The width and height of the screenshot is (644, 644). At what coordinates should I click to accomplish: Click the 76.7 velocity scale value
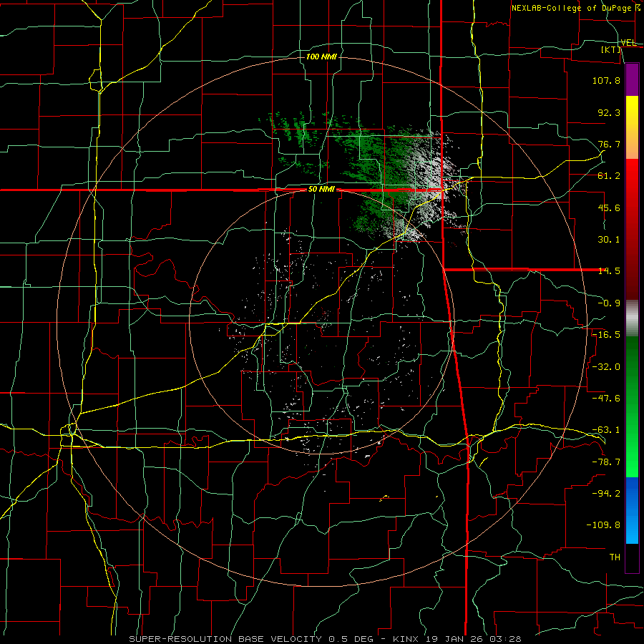609,144
